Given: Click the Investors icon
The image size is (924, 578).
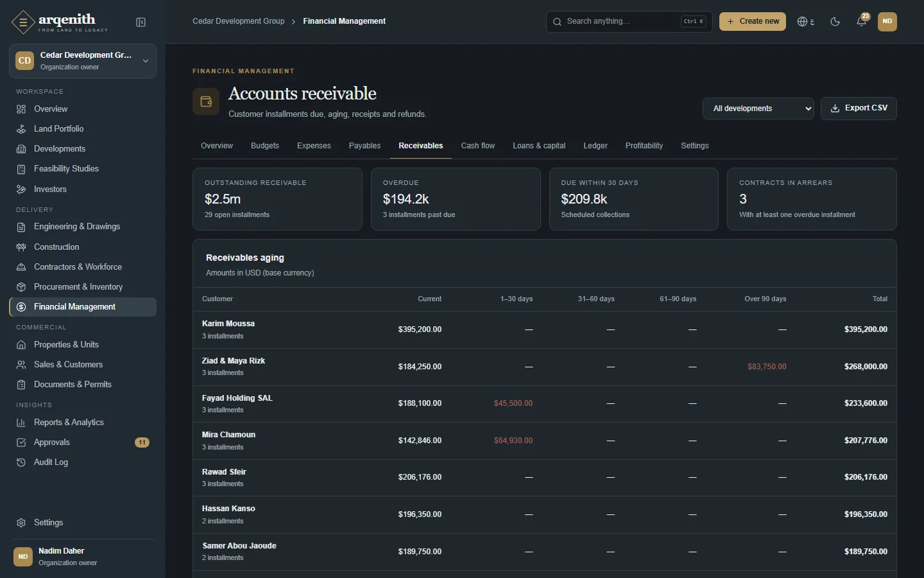Looking at the screenshot, I should pos(21,189).
